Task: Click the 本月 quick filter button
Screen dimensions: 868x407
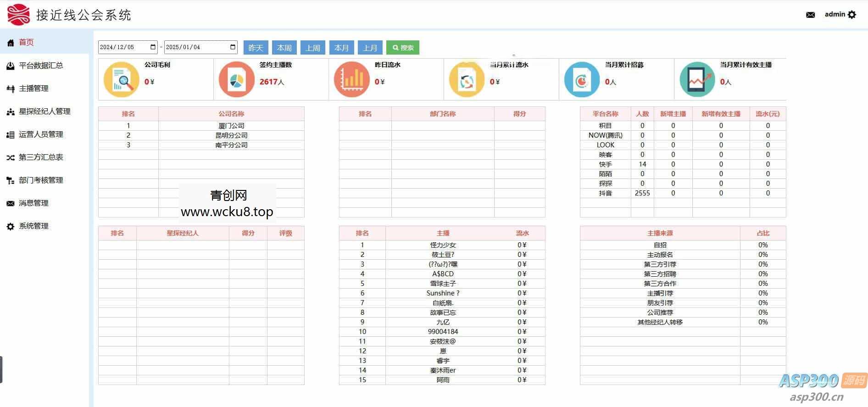Action: (x=341, y=48)
